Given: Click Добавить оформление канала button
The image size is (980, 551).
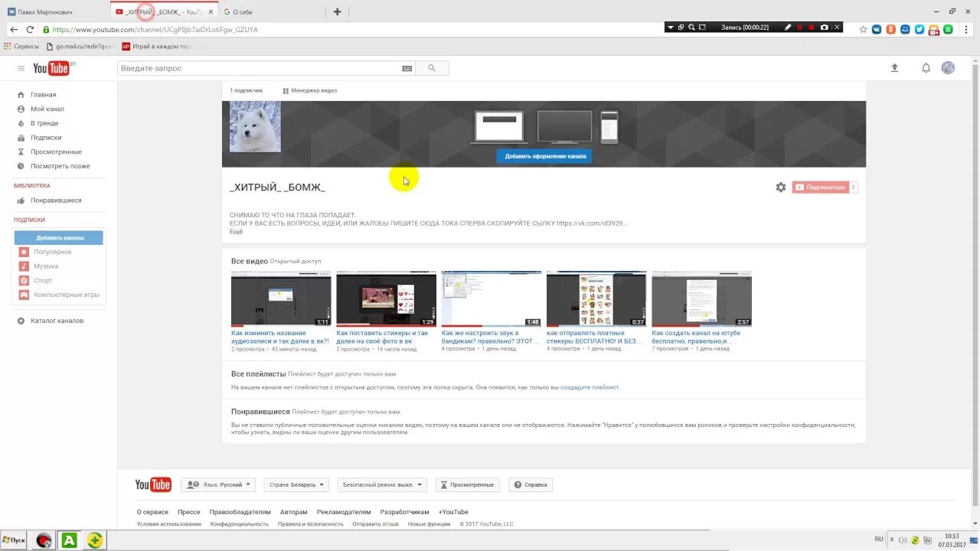Looking at the screenshot, I should click(544, 156).
